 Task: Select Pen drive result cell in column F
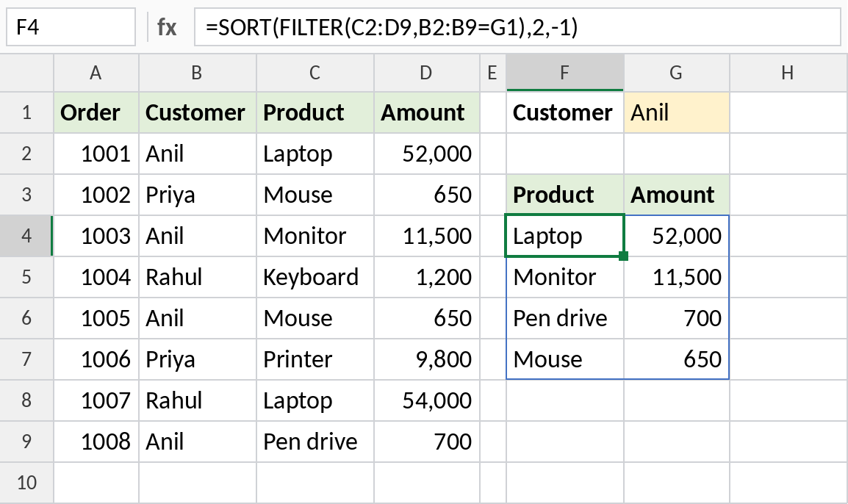pyautogui.click(x=564, y=318)
